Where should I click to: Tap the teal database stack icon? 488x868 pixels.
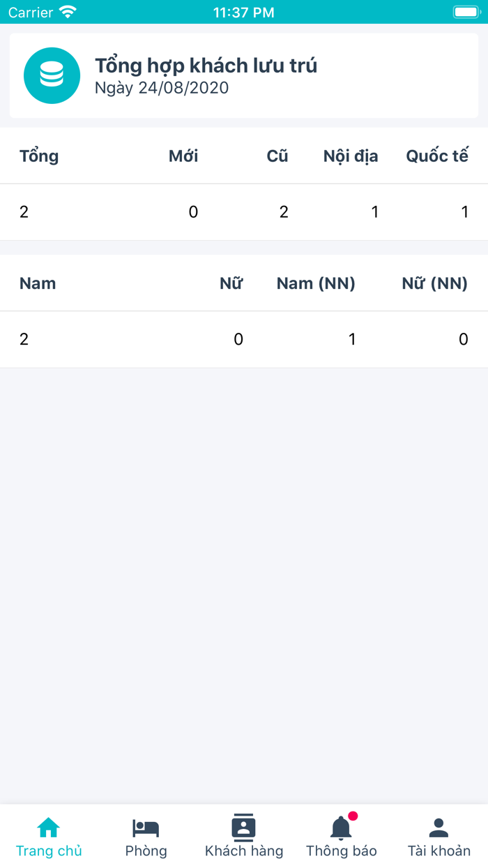[x=52, y=75]
